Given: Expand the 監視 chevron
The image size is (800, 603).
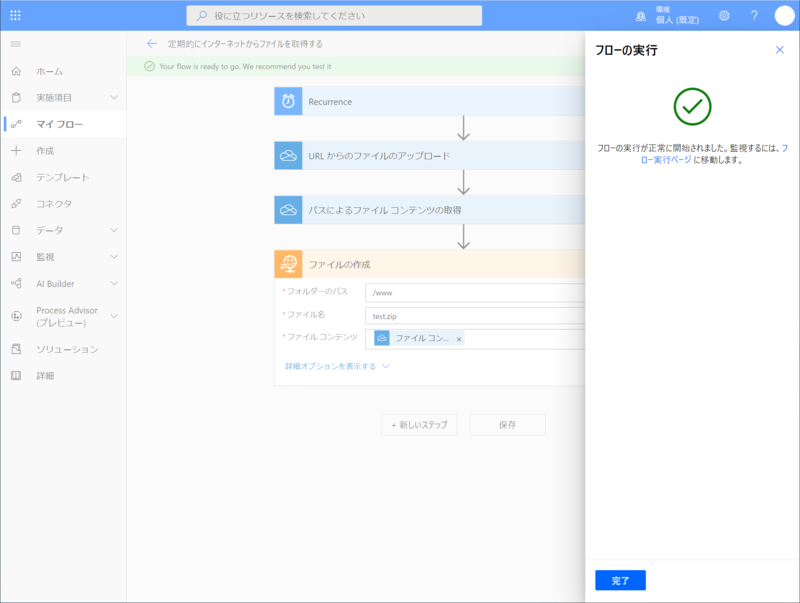Looking at the screenshot, I should tap(114, 257).
